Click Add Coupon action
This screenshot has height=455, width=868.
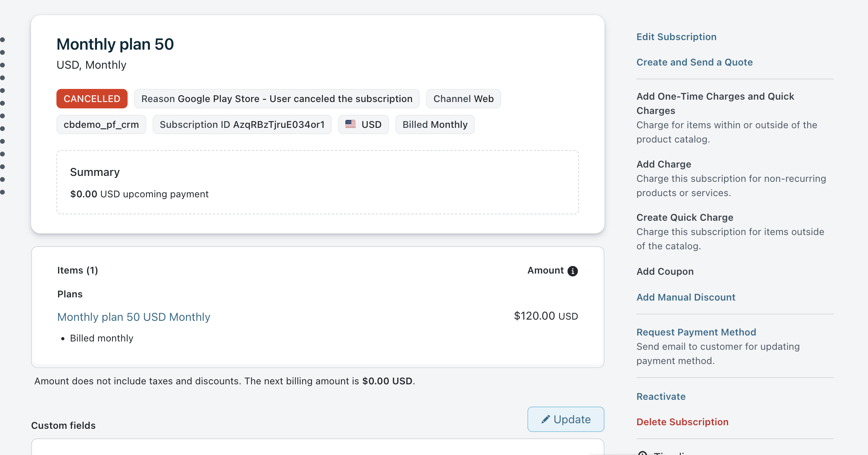coord(665,272)
